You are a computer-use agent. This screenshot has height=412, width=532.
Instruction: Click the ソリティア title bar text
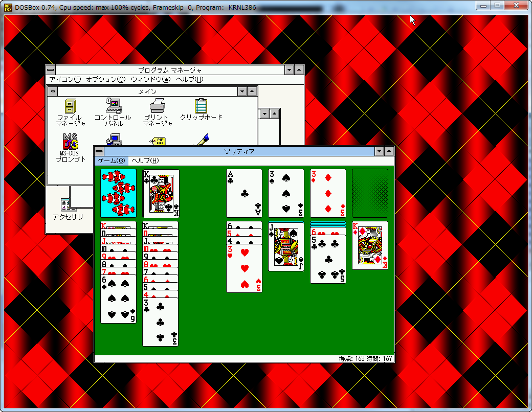(239, 151)
